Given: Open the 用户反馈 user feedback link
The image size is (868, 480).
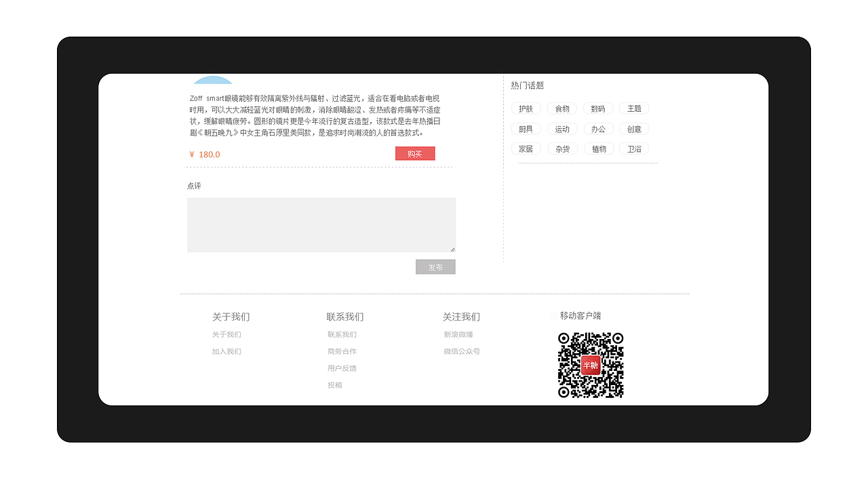Looking at the screenshot, I should pyautogui.click(x=342, y=368).
